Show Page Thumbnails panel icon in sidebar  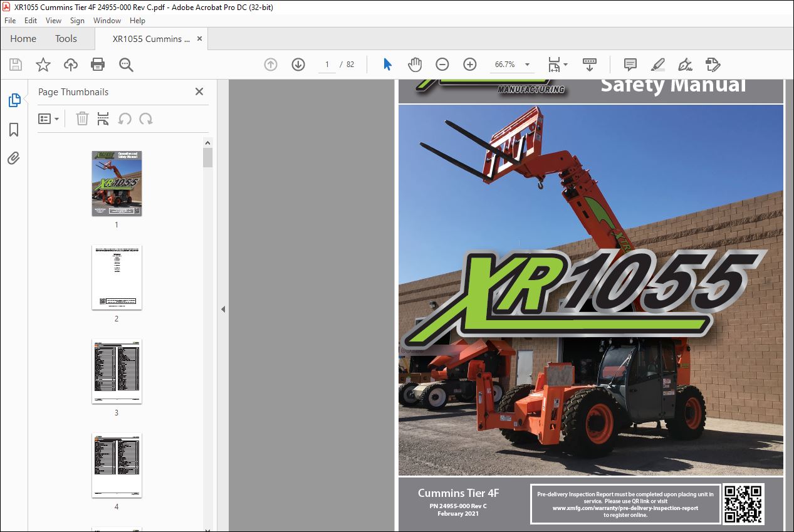pos(14,100)
